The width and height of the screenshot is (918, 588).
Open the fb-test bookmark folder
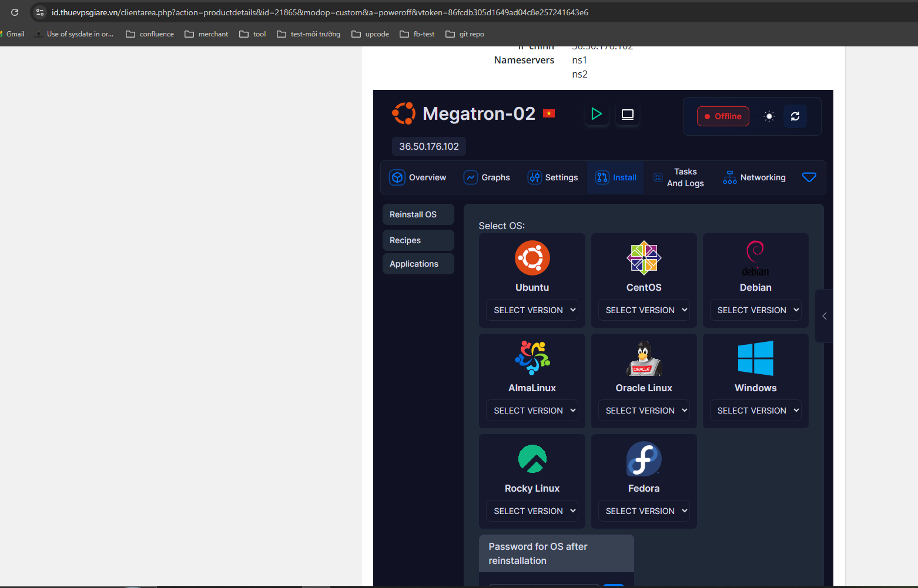point(417,34)
